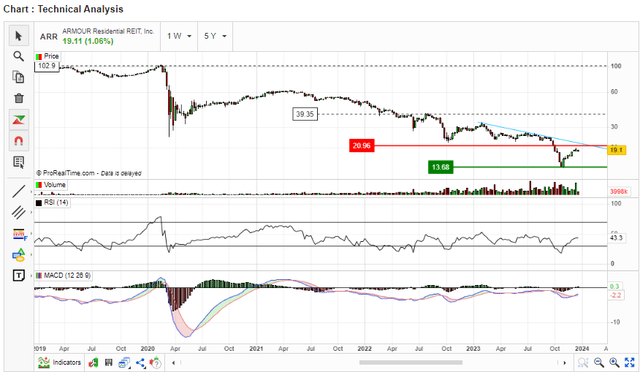
Task: Click the bull-and-bear icon in bottom toolbar
Action: tap(93, 362)
